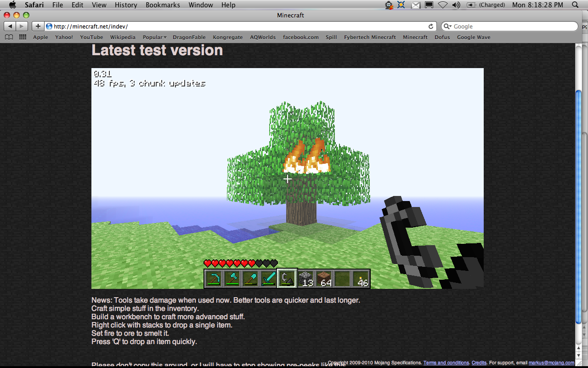The image size is (588, 368).
Task: Click the globe site icon in address bar
Action: [49, 26]
